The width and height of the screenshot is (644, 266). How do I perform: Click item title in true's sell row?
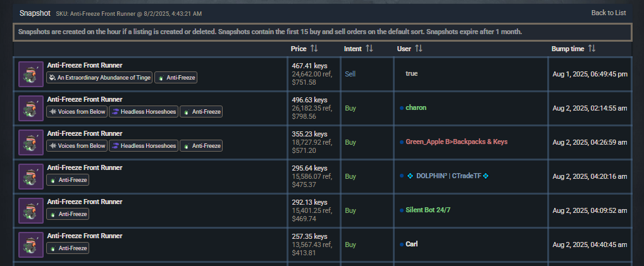85,65
